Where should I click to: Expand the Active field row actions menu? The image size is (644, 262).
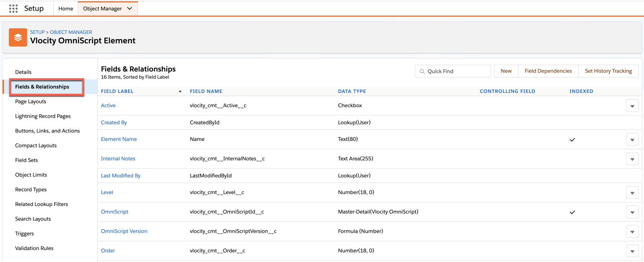pyautogui.click(x=632, y=106)
